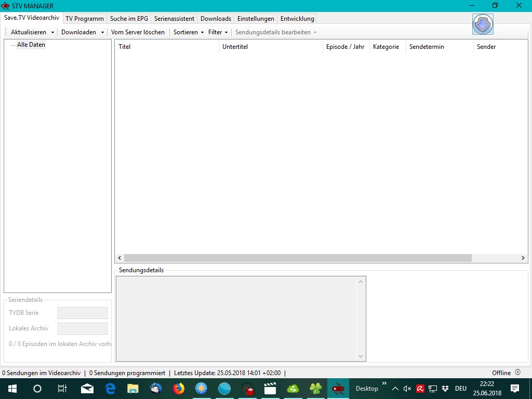The width and height of the screenshot is (532, 399).
Task: Click the Offline status indicator icon
Action: tap(517, 373)
